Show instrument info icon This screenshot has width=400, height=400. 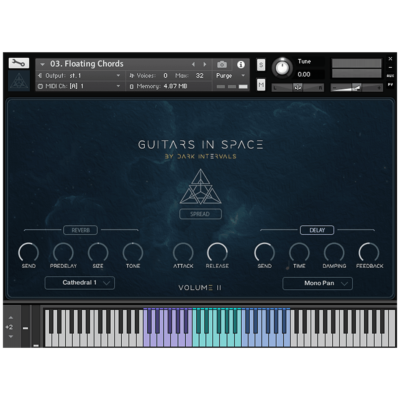click(x=241, y=64)
